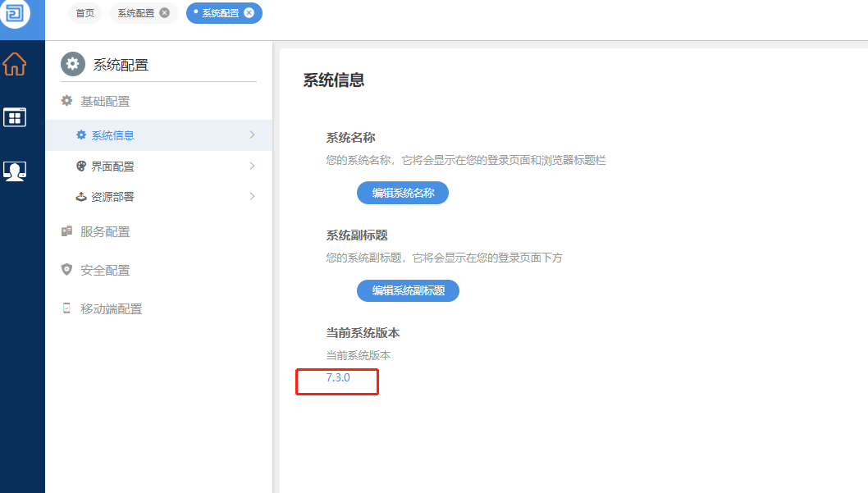Viewport: 868px width, 493px height.
Task: Switch to the 首页 tab
Action: tap(85, 13)
